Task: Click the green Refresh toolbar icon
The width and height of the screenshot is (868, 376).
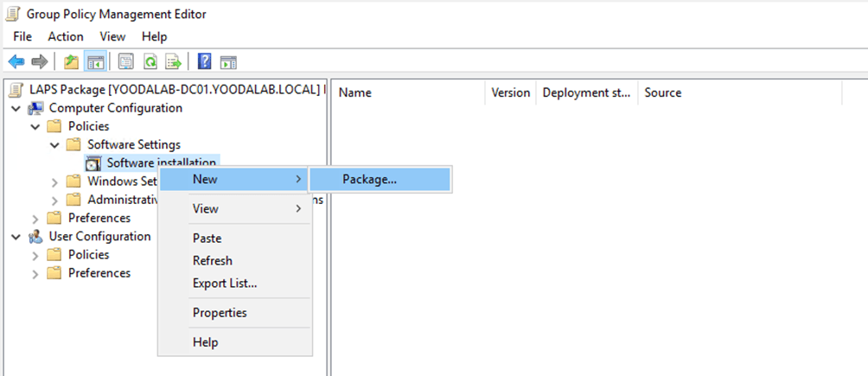Action: tap(150, 61)
